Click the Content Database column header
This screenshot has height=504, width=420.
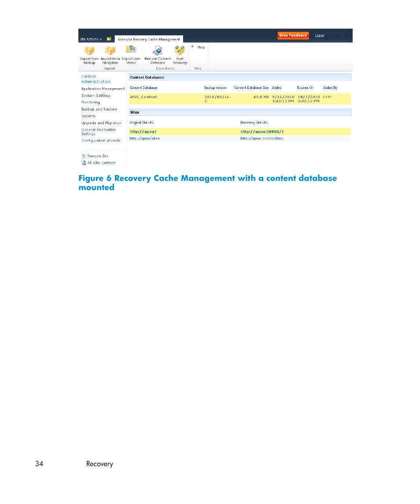144,88
